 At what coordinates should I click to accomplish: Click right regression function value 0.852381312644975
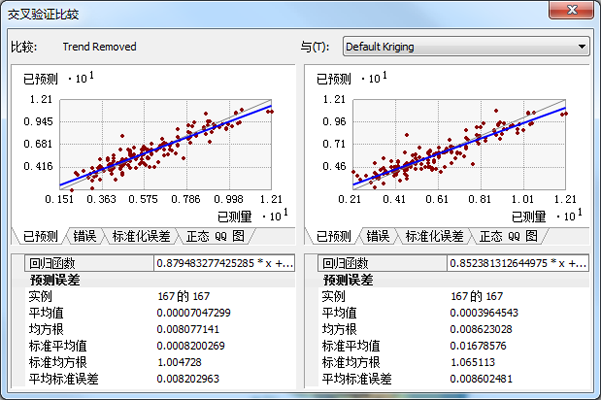tap(518, 264)
